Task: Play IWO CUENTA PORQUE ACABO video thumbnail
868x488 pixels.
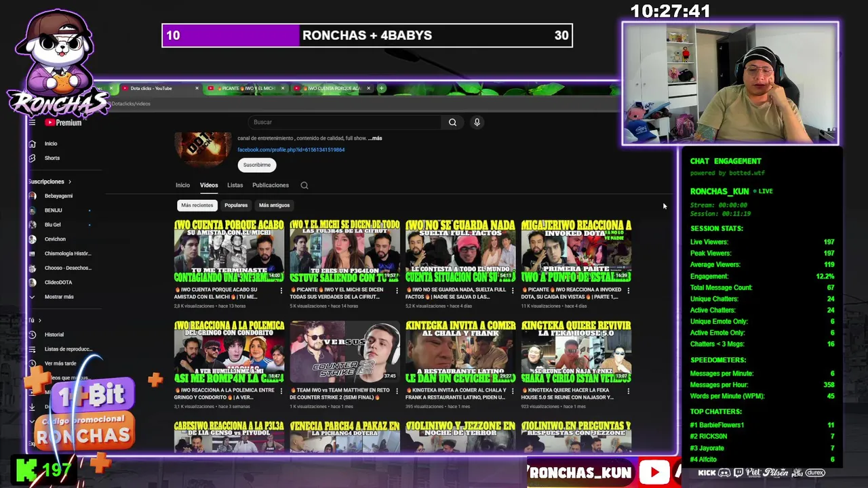Action: [x=229, y=251]
